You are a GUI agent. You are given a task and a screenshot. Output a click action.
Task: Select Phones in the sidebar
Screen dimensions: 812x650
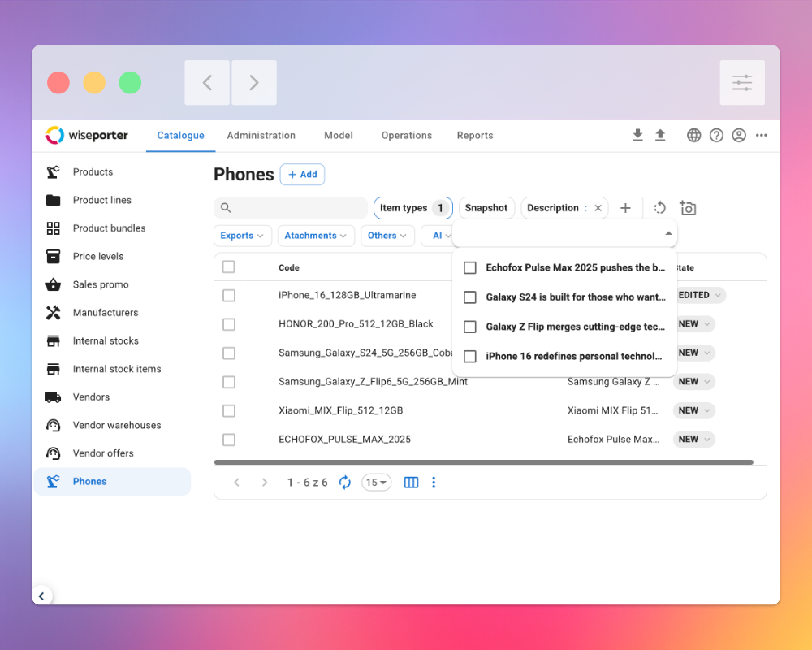[x=112, y=482]
